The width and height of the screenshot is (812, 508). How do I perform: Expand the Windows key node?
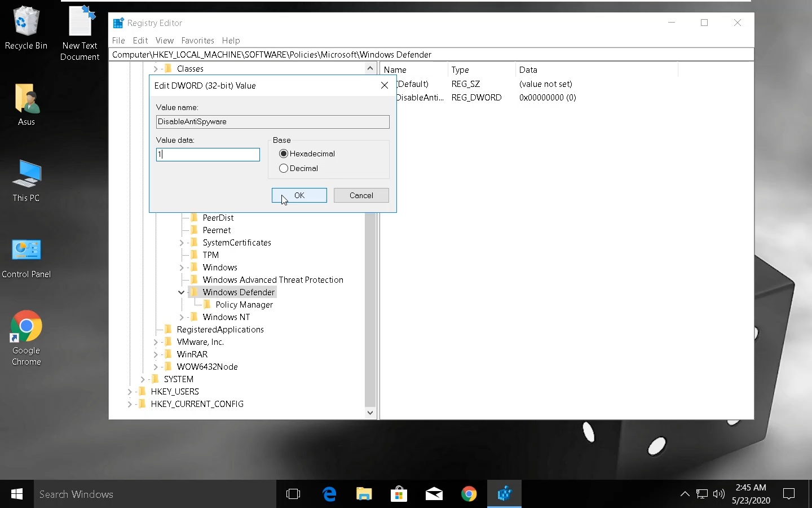click(182, 268)
